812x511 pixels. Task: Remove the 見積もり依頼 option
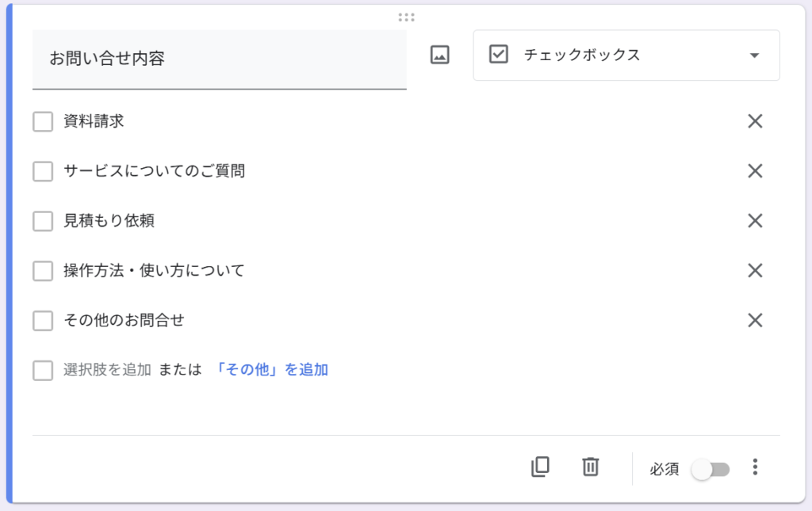pyautogui.click(x=755, y=221)
